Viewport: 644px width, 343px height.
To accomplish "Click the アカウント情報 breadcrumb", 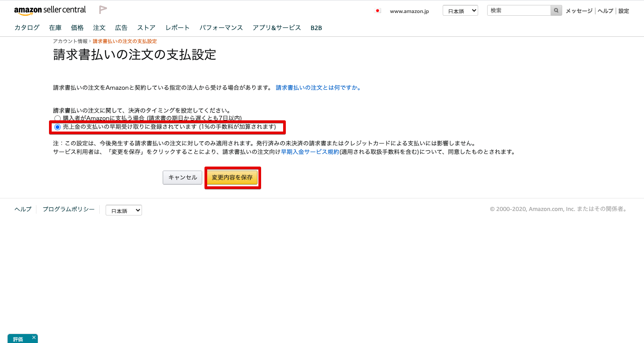I will coord(70,41).
